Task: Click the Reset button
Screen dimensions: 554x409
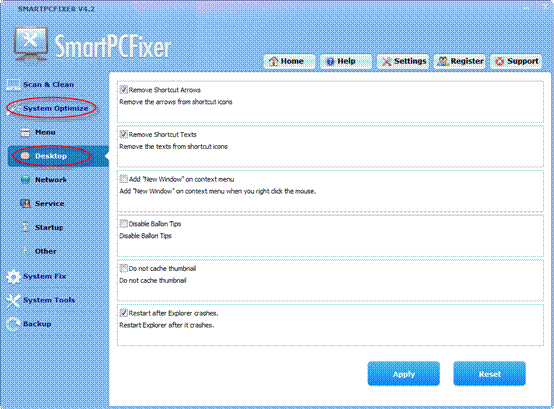Action: [489, 374]
